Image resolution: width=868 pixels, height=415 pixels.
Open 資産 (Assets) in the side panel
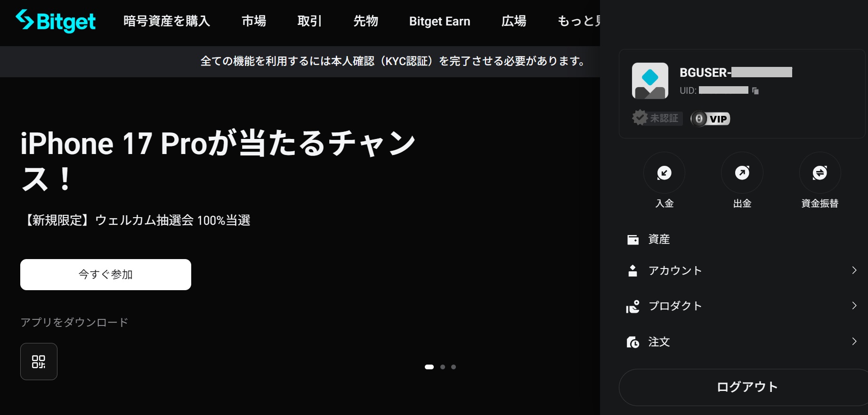click(x=658, y=239)
